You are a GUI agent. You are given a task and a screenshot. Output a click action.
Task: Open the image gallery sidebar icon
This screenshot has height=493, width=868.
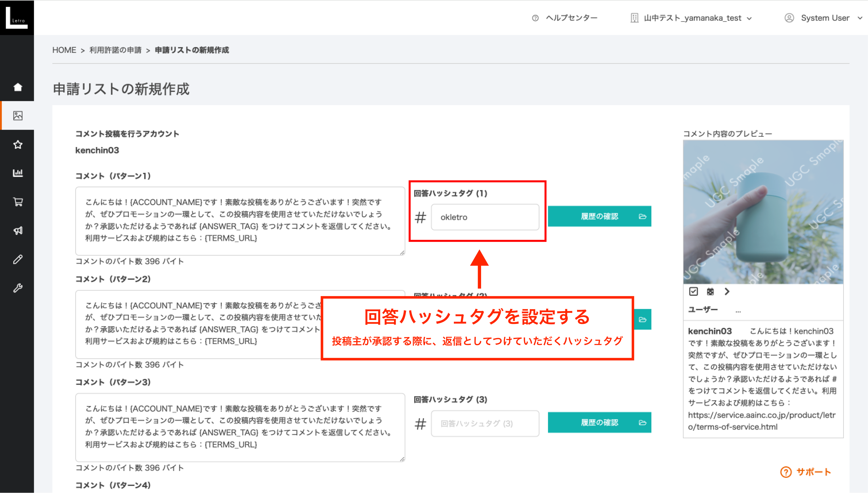[18, 115]
